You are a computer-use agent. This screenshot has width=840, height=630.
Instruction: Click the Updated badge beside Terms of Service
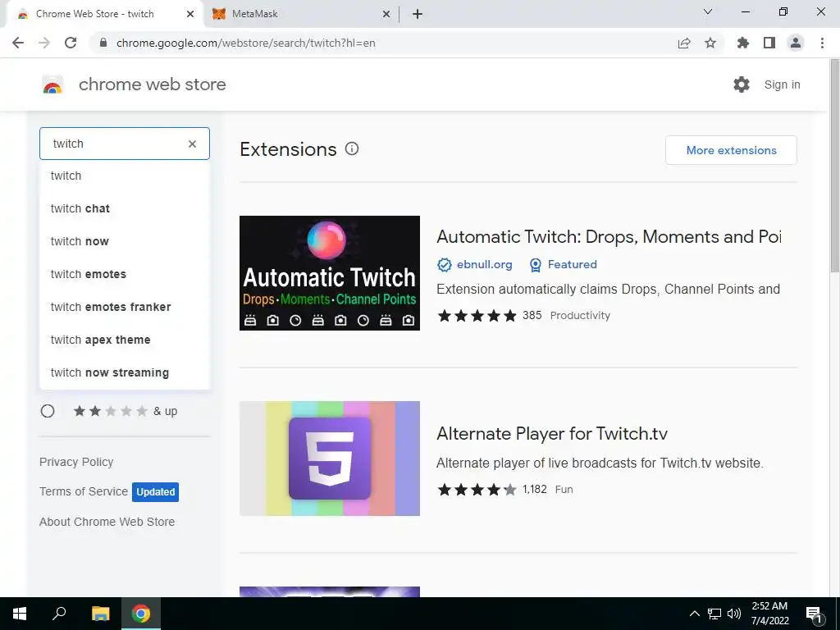[x=155, y=492]
